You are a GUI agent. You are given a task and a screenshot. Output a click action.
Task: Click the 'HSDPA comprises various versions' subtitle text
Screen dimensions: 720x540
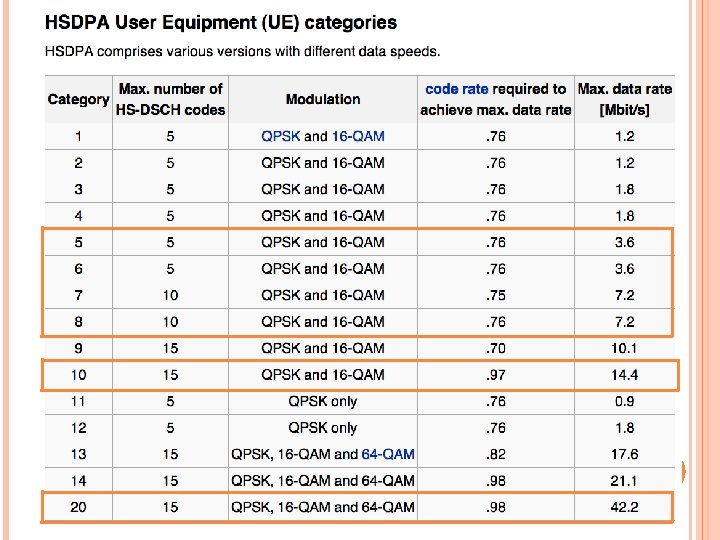pyautogui.click(x=241, y=52)
